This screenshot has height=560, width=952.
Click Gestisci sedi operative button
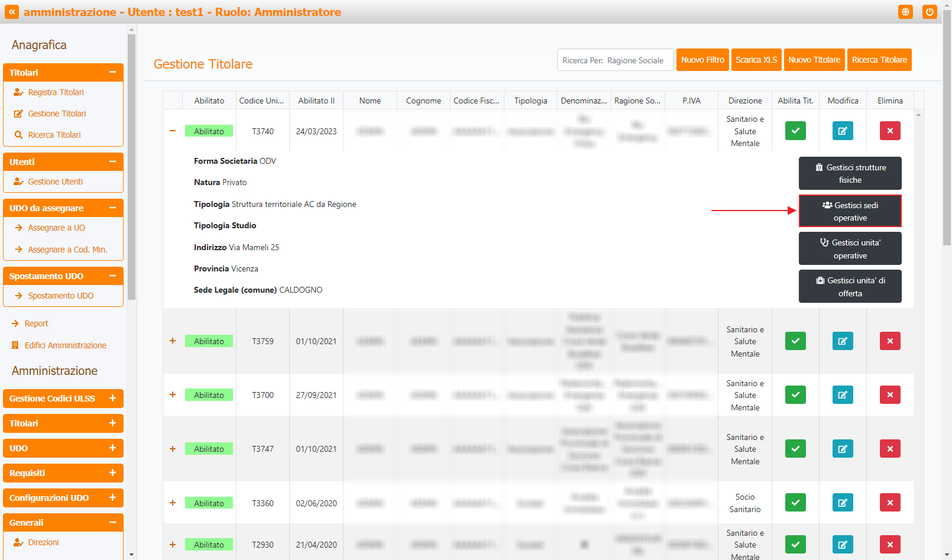click(x=850, y=211)
